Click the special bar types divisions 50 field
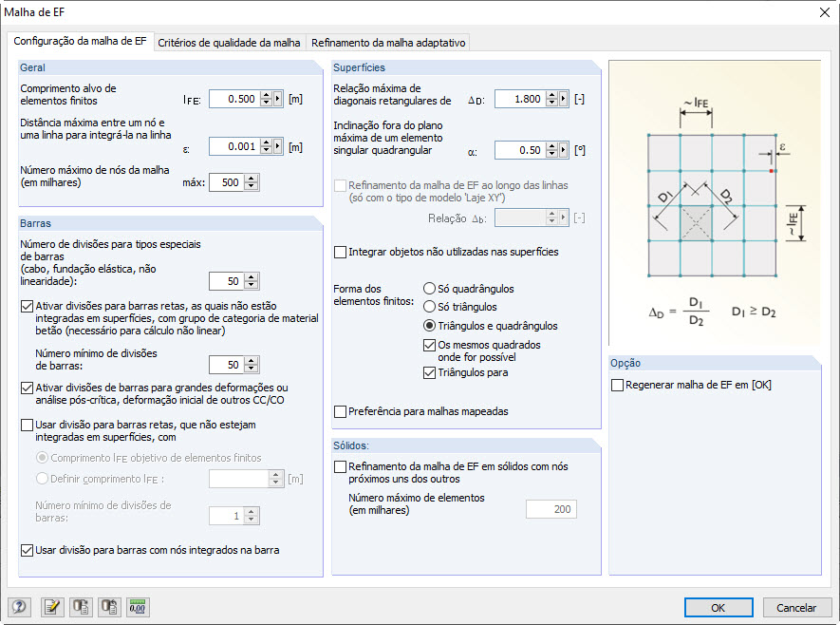Viewport: 840px width, 625px height. pyautogui.click(x=227, y=281)
